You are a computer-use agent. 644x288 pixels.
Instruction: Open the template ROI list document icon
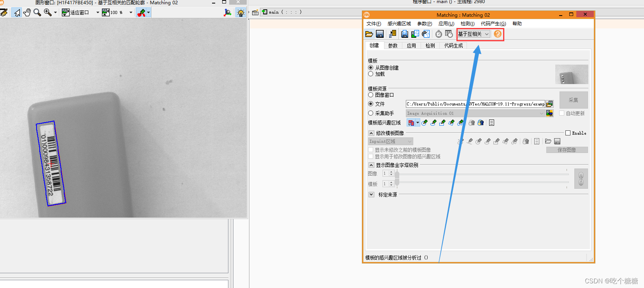[492, 123]
